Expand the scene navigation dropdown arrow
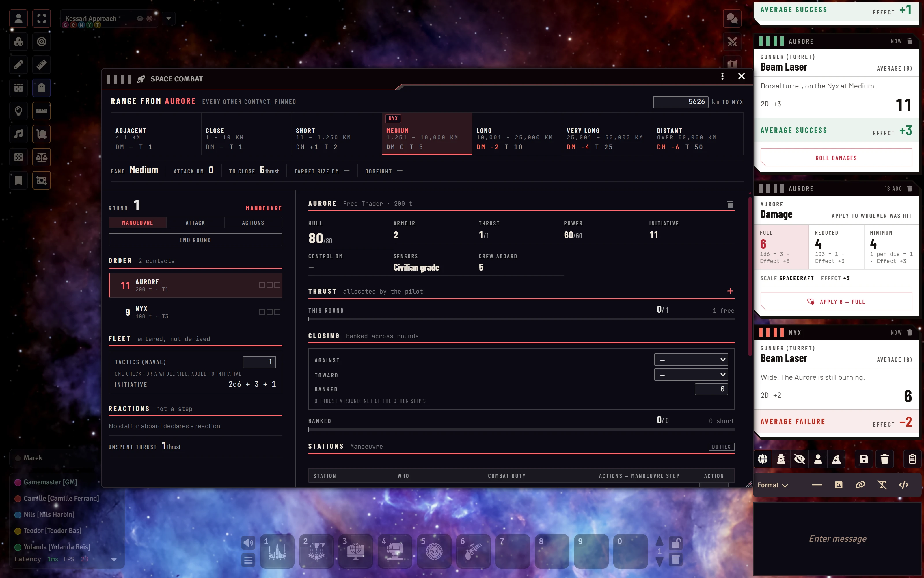924x578 pixels. click(x=168, y=18)
